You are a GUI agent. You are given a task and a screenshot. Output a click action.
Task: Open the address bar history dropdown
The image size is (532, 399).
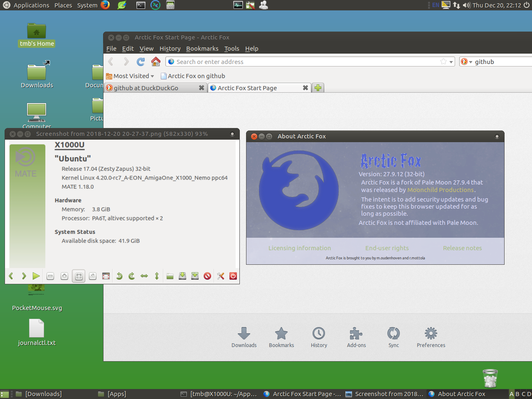pos(451,62)
